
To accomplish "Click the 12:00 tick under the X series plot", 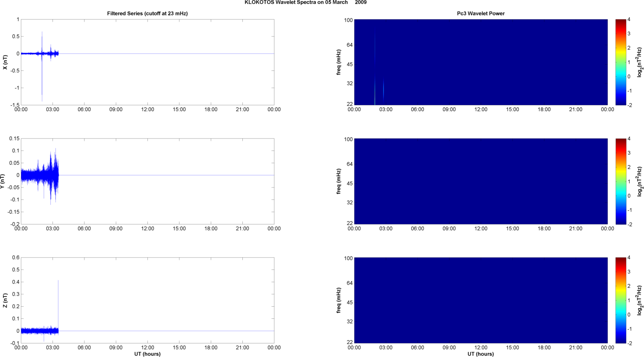I will [x=147, y=109].
